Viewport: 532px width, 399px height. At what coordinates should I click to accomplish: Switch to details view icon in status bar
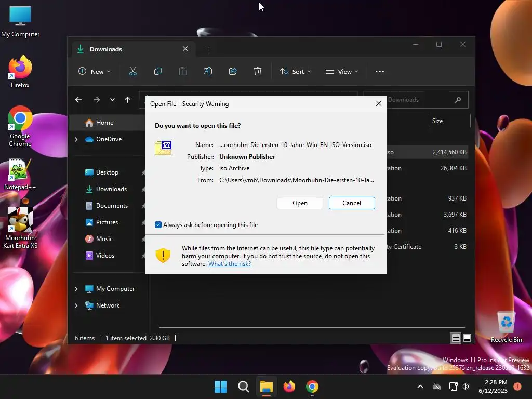(456, 338)
